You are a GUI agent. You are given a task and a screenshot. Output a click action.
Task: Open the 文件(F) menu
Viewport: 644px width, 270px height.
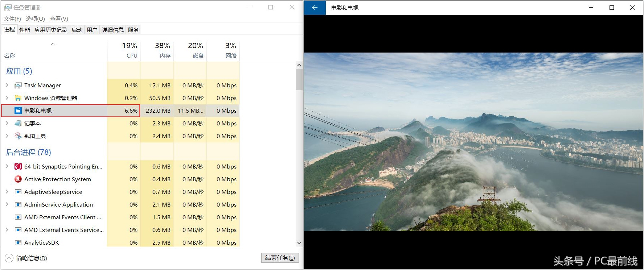click(12, 19)
